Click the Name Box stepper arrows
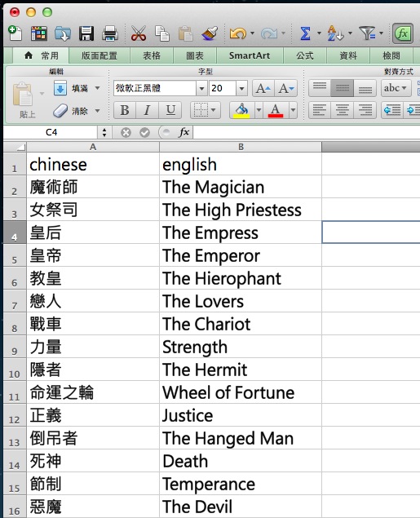The image size is (420, 518). 104,132
